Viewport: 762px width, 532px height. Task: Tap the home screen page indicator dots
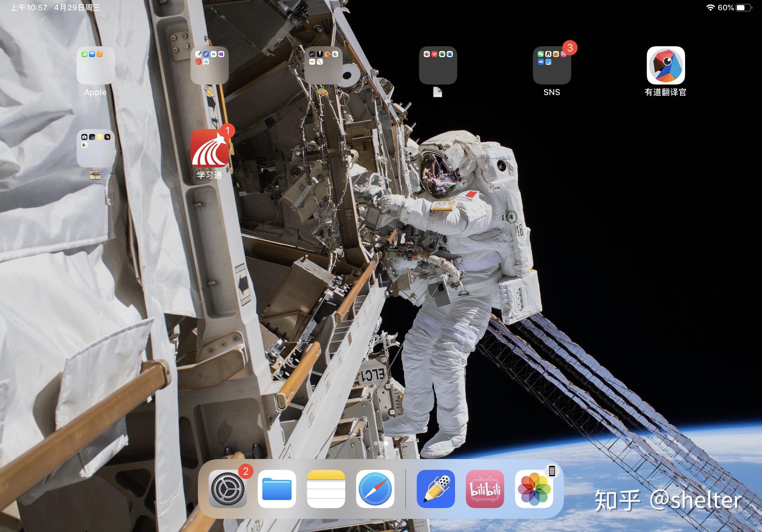[x=381, y=443]
